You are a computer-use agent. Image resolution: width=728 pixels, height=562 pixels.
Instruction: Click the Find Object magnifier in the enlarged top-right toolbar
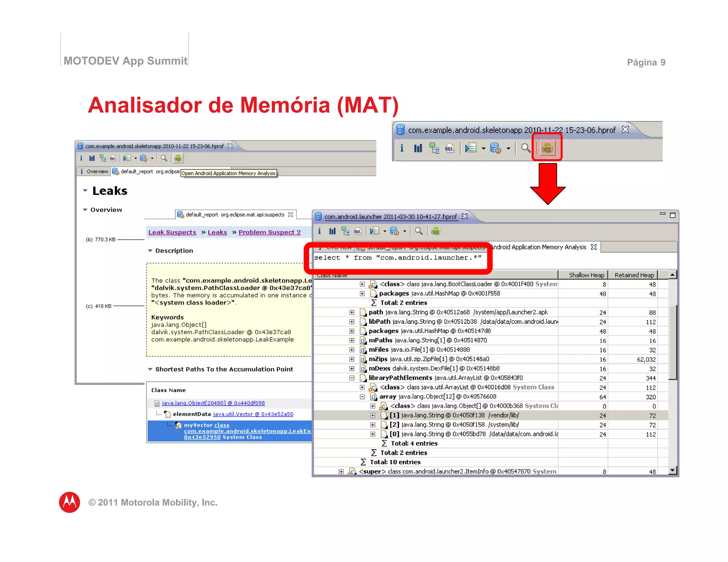(526, 148)
